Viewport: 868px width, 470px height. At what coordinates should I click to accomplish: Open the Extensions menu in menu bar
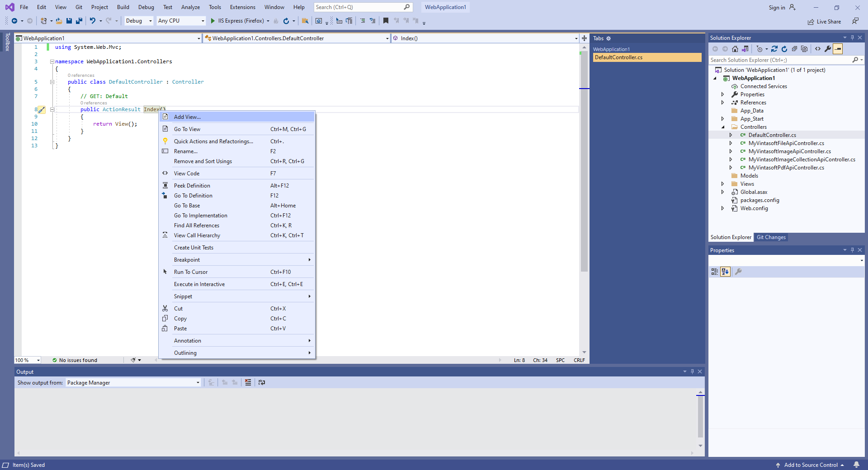[x=242, y=7]
